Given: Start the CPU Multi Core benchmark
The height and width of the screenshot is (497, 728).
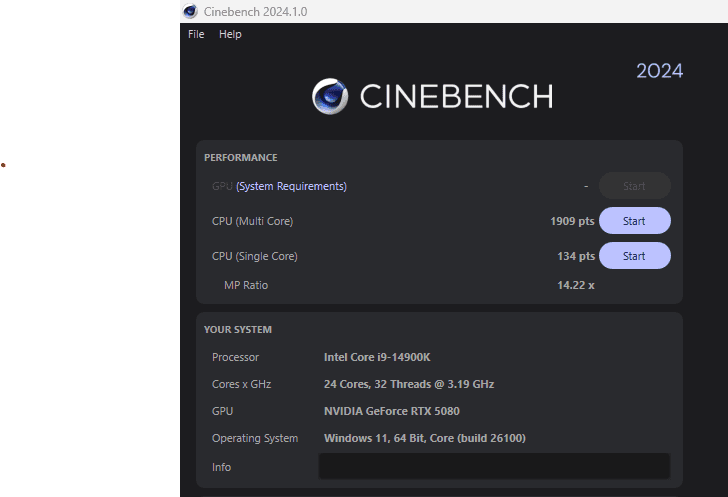Looking at the screenshot, I should (635, 221).
